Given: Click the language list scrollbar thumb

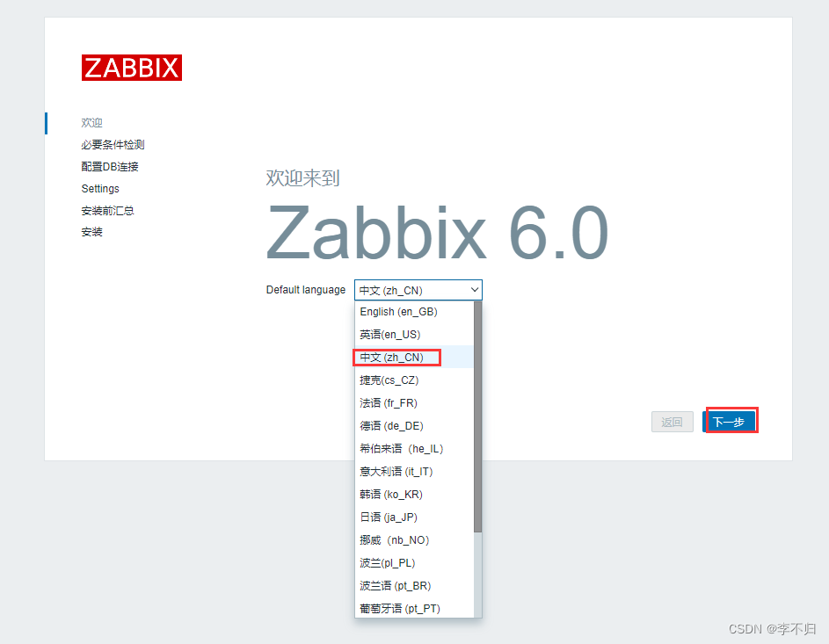Looking at the screenshot, I should (x=478, y=416).
